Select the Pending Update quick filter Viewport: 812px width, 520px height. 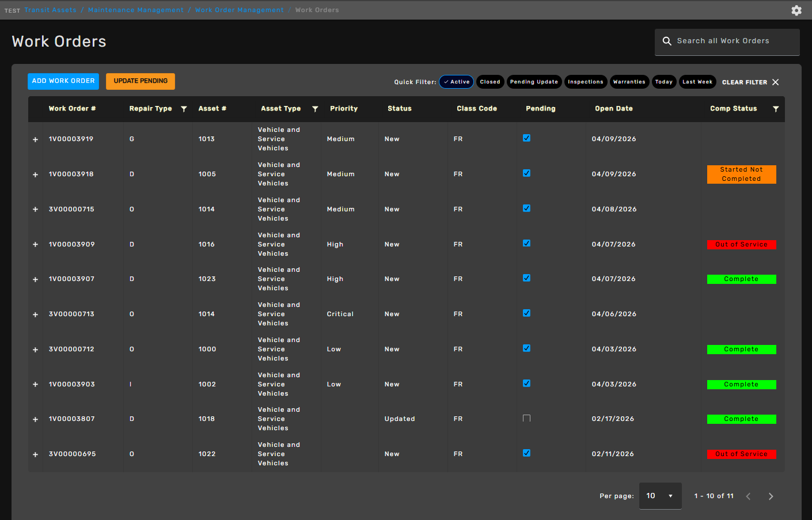pyautogui.click(x=534, y=82)
